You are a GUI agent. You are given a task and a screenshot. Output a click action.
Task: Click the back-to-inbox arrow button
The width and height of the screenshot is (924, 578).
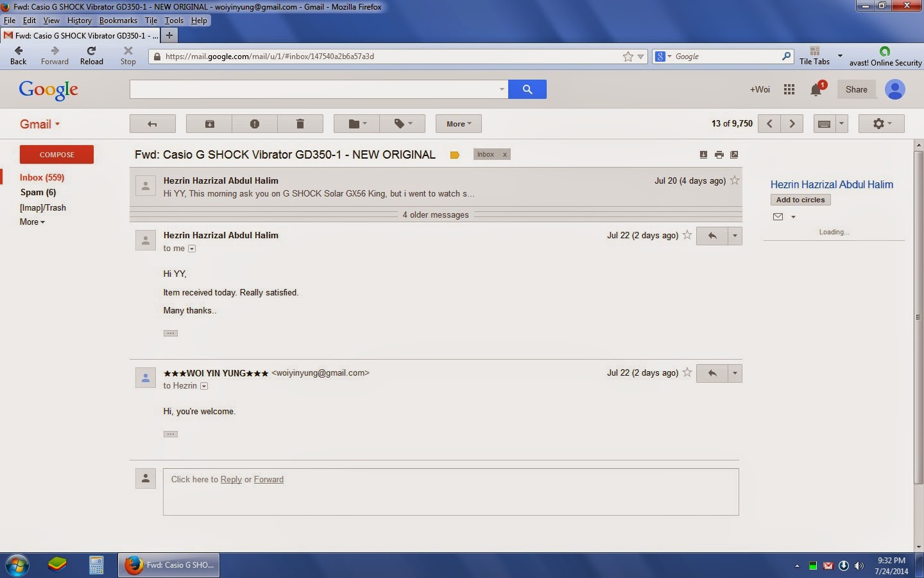click(x=152, y=124)
